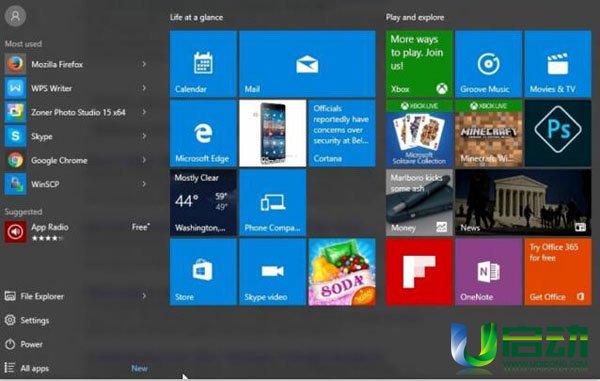Image resolution: width=600 pixels, height=381 pixels.
Task: Launch the Photoshop Express tile
Action: [x=558, y=133]
